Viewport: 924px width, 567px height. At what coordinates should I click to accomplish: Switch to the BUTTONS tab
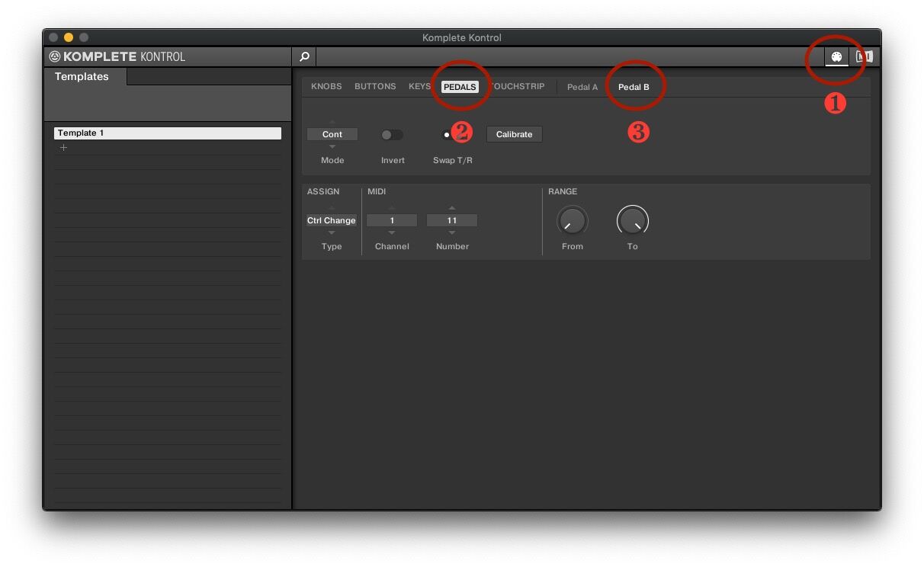tap(375, 87)
